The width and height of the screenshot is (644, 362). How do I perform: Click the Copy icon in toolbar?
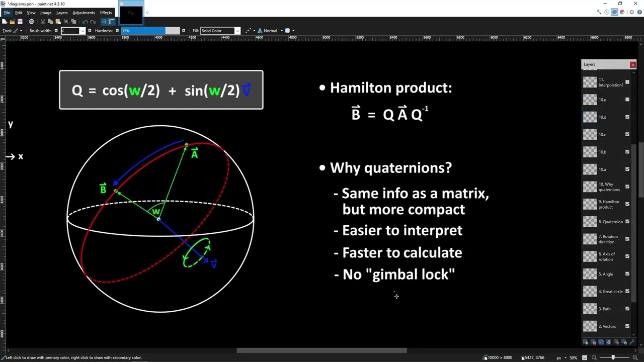pyautogui.click(x=50, y=22)
